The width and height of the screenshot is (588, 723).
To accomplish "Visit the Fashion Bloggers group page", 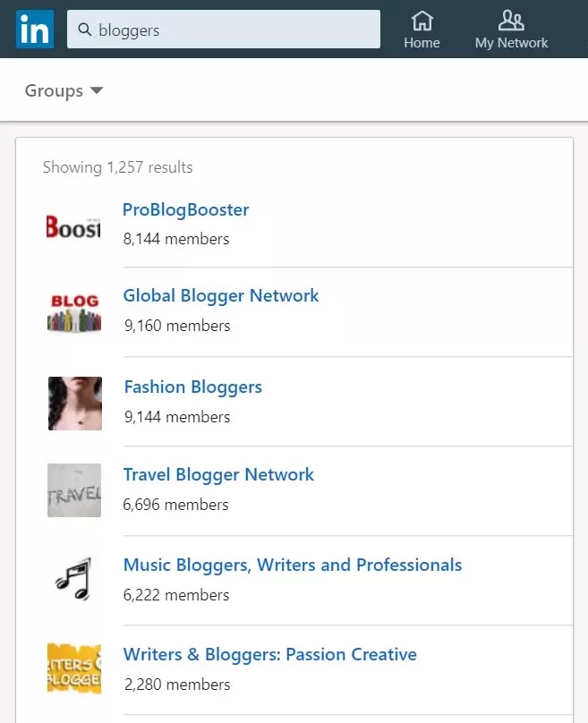I will 192,387.
